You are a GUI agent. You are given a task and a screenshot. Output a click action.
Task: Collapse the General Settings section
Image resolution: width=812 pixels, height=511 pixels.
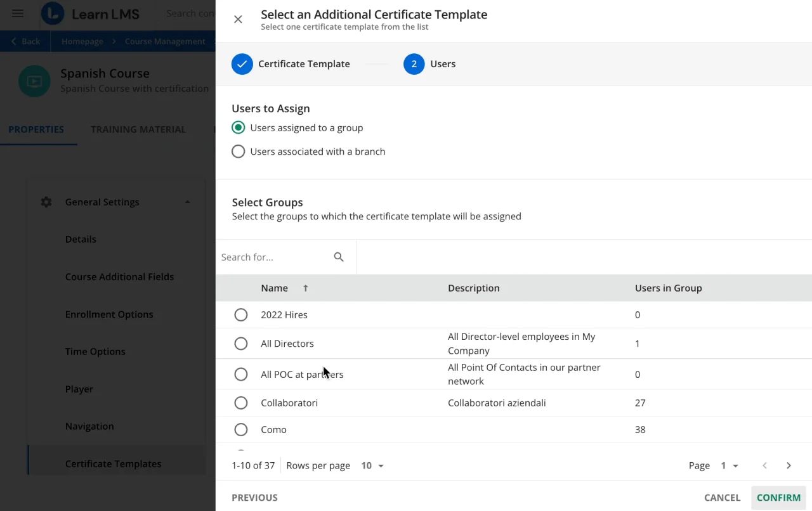click(187, 202)
